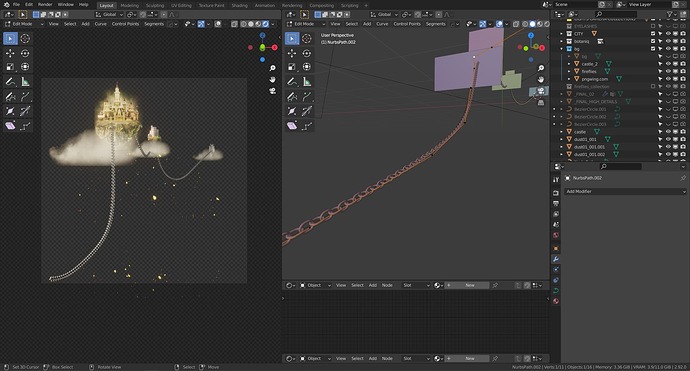Toggle X-ray in the right viewport header
The image size is (690, 371).
tap(516, 24)
